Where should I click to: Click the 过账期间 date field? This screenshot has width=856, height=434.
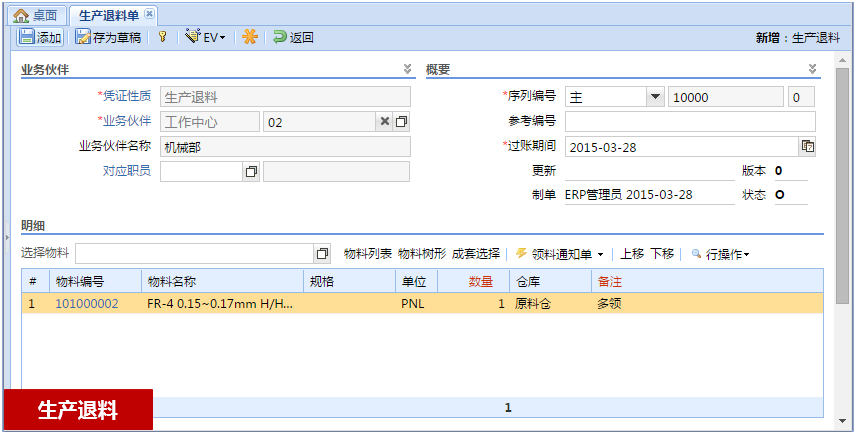pos(682,147)
